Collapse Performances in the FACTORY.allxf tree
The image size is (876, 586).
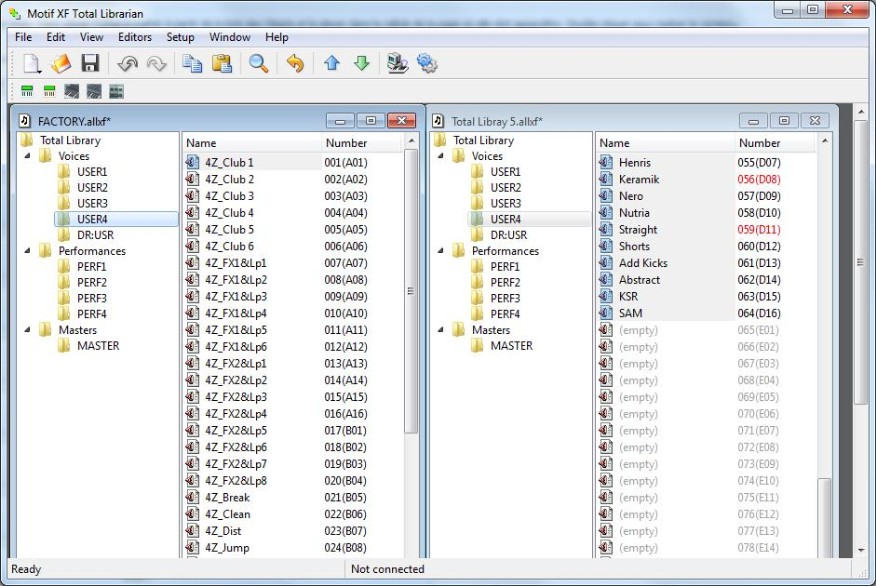(27, 251)
